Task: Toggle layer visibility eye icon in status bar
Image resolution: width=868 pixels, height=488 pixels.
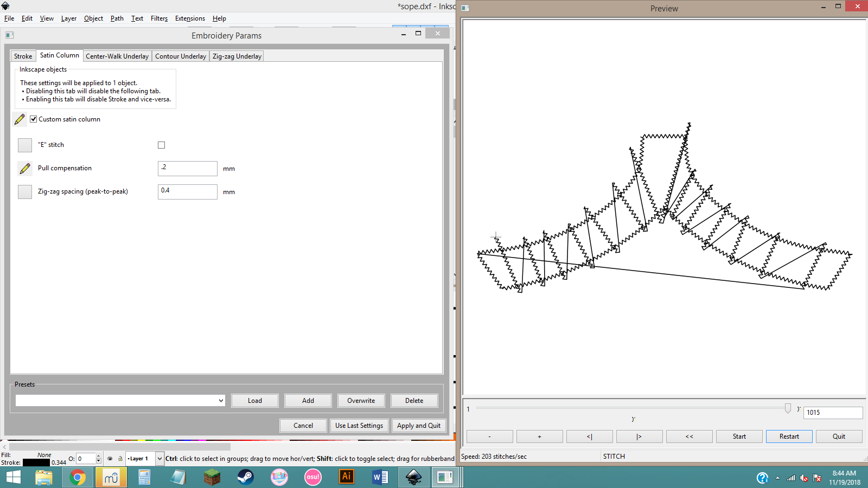Action: (x=110, y=459)
